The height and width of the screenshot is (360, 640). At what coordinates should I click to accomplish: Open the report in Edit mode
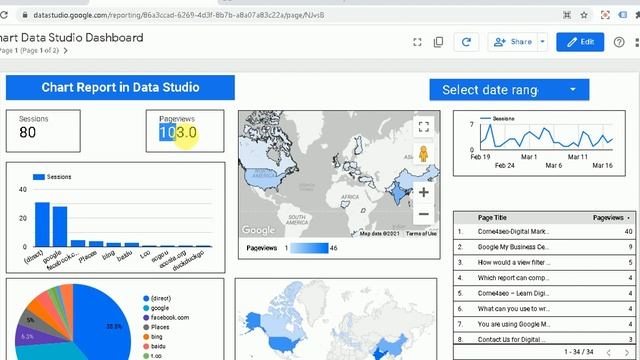pyautogui.click(x=580, y=42)
